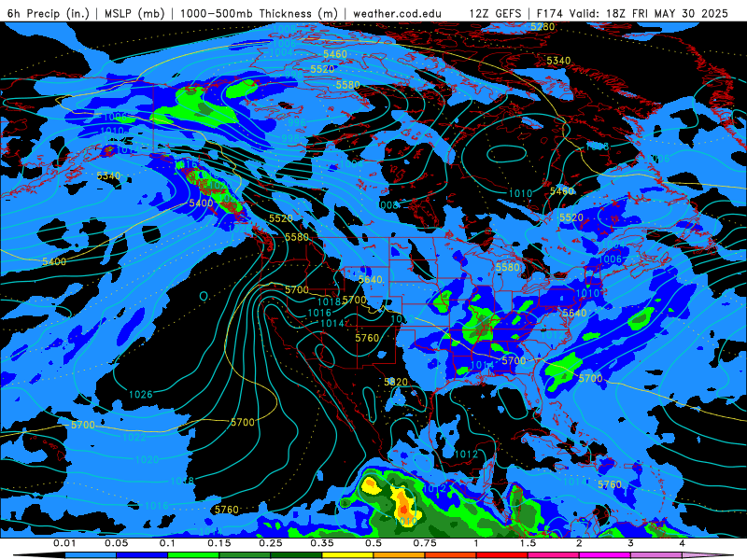
Task: Click the "12Z GEFS" model run label
Action: coord(495,13)
